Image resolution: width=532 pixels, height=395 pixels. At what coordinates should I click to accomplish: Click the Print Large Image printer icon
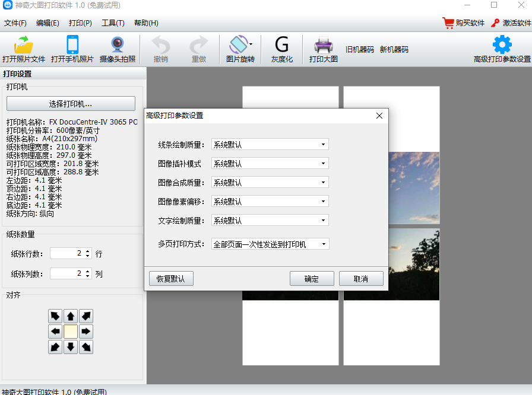pyautogui.click(x=324, y=45)
